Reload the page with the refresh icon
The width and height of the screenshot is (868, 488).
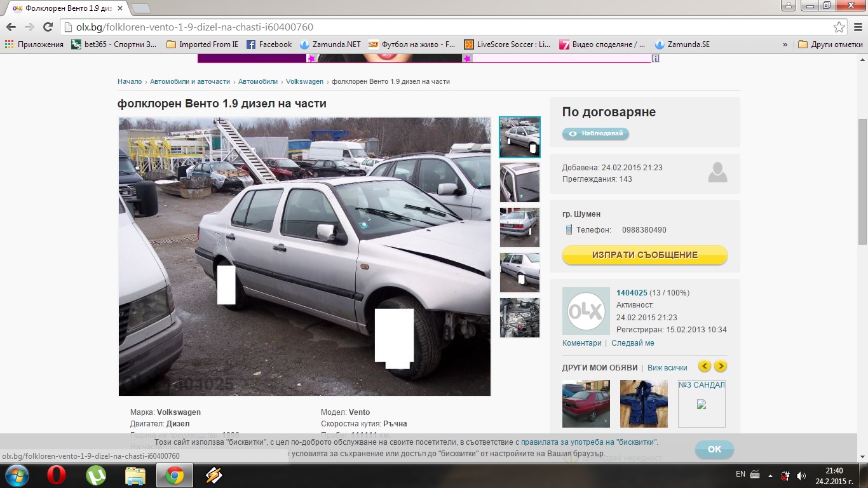(48, 27)
